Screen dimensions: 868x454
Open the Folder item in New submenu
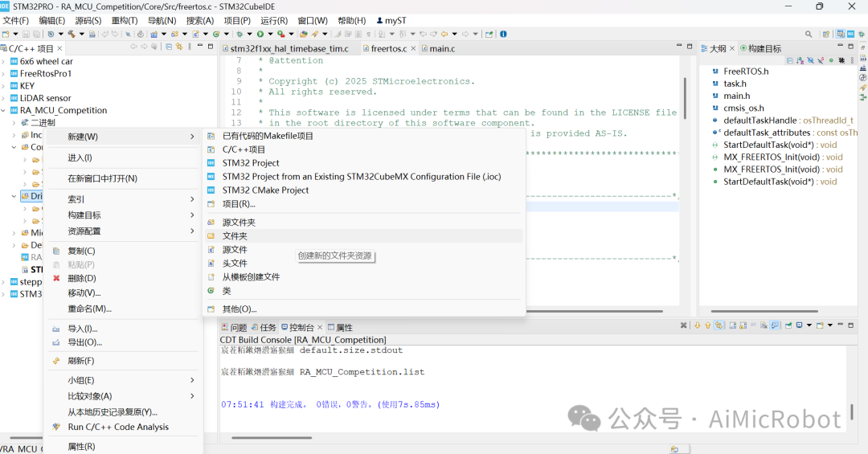point(364,236)
